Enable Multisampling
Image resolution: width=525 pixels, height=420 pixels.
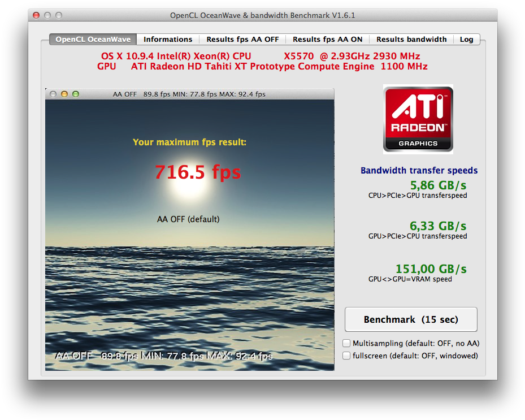point(346,343)
